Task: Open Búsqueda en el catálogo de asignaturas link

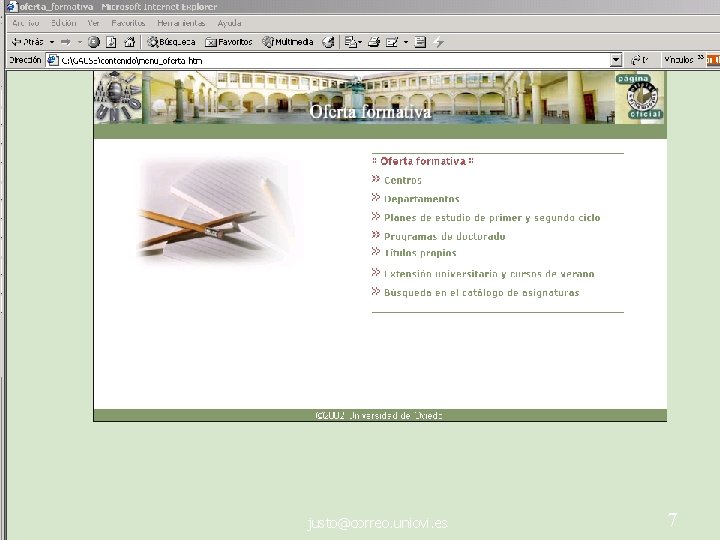Action: (482, 292)
